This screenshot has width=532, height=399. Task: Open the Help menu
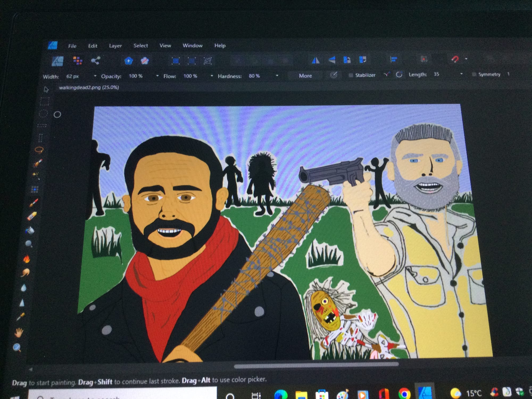tap(220, 45)
